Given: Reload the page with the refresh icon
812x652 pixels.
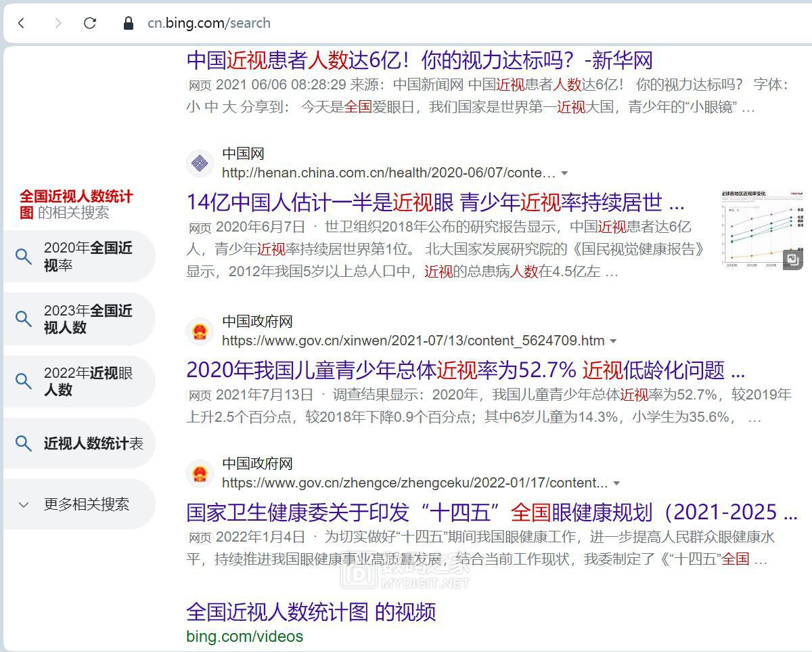Looking at the screenshot, I should (x=90, y=23).
